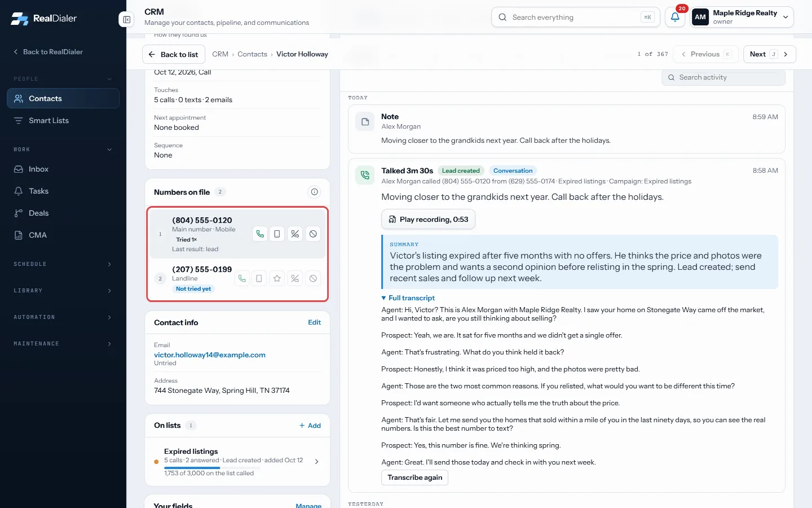Expand the Library sidebar section

pos(63,291)
